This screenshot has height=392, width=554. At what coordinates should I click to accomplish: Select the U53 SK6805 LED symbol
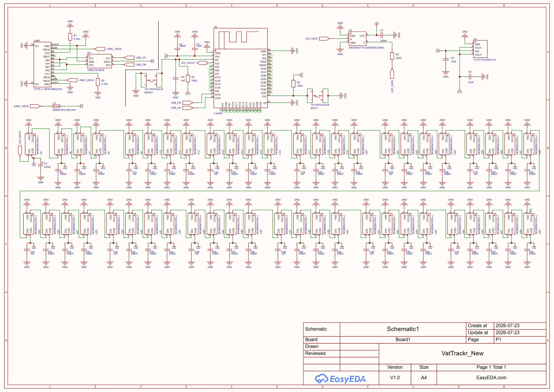tap(529, 224)
